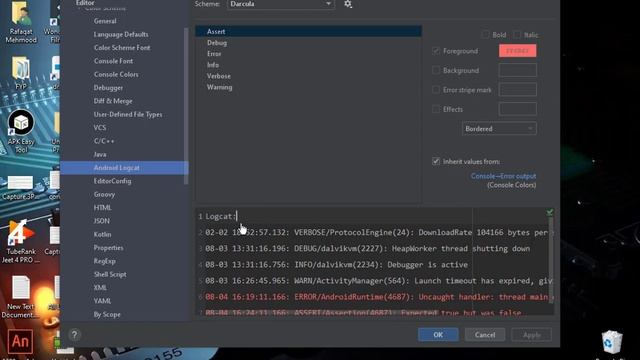Open Rafaqat Mehmood desktop folder
640x360 pixels.
point(21,22)
